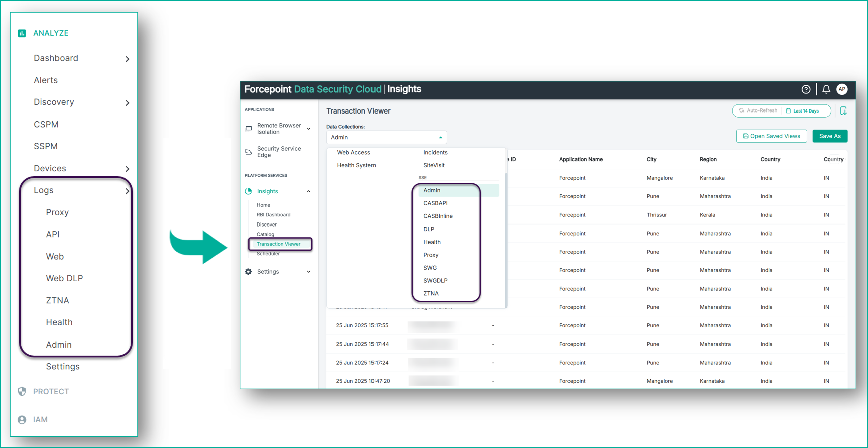Open Alerts in the left menu
868x448 pixels.
pos(46,80)
